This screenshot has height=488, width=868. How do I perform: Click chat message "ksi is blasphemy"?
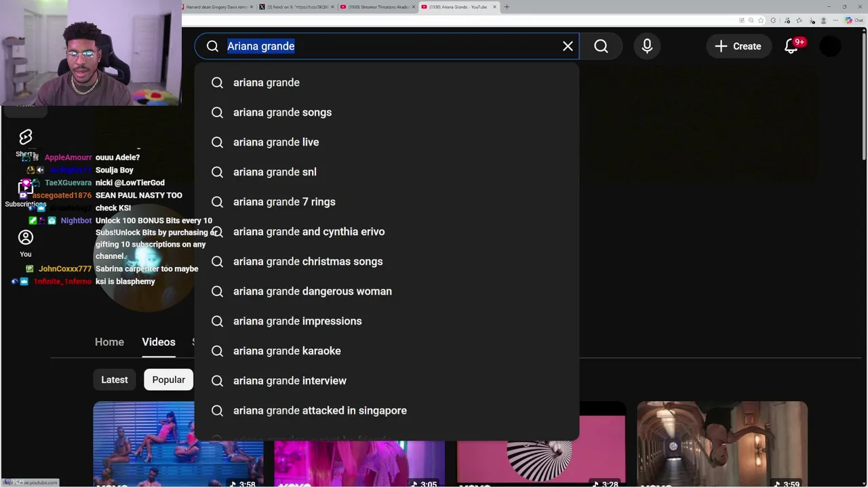point(125,281)
